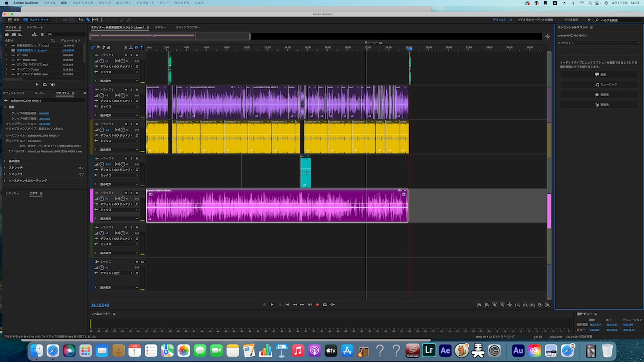
Task: Switch to the メディアブラウザー tab
Action: (x=188, y=27)
